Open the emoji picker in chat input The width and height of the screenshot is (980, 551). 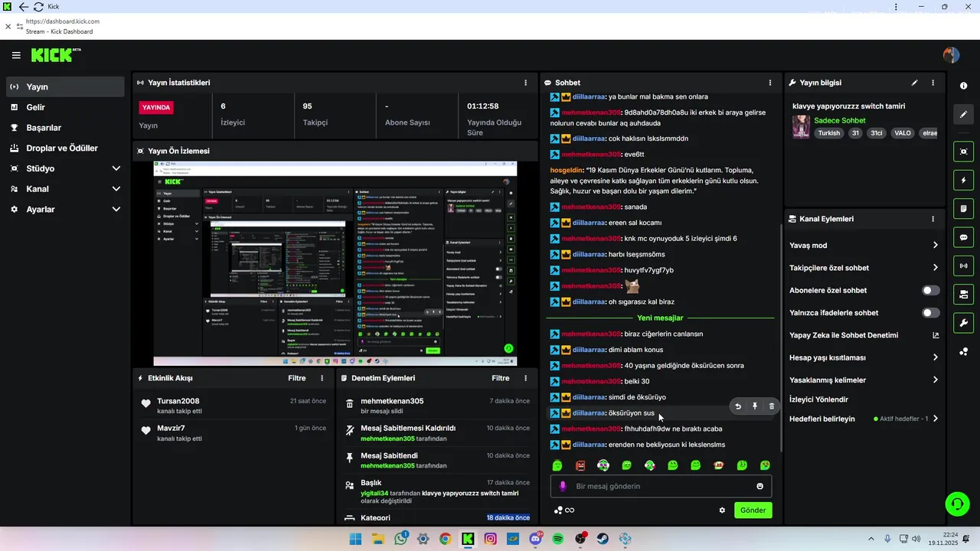(x=759, y=486)
